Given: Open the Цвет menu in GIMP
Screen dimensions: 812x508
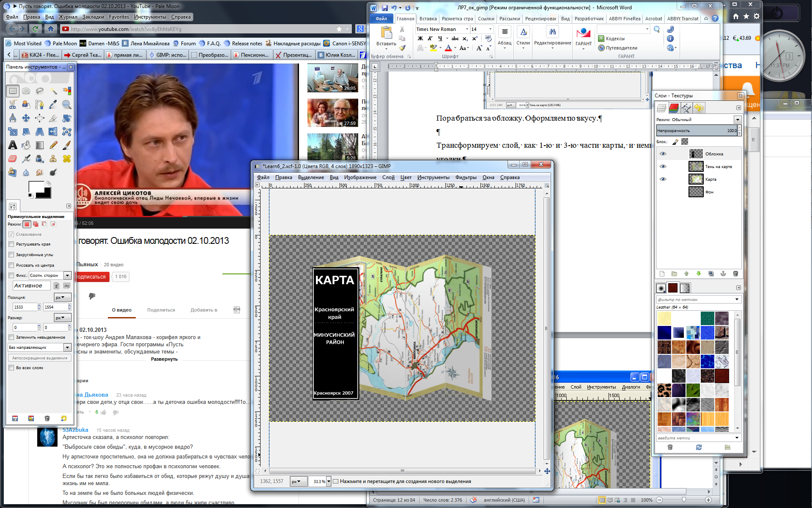Looking at the screenshot, I should click(406, 177).
